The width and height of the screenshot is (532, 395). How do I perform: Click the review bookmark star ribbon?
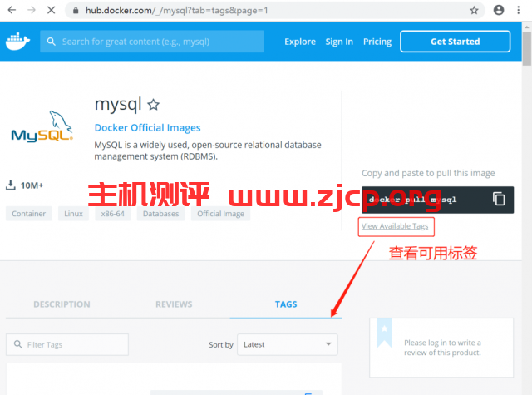point(384,333)
